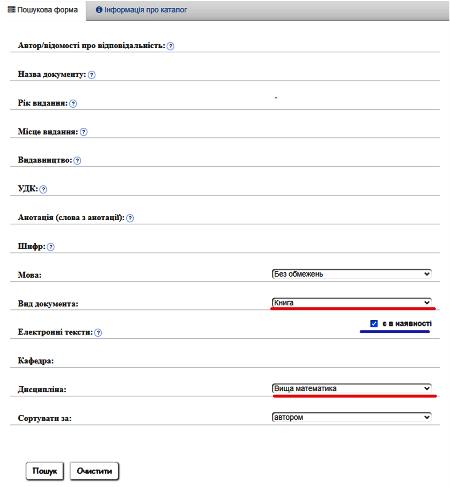Open the Сортувати за dropdown 'автором'
This screenshot has width=450, height=487.
click(352, 417)
